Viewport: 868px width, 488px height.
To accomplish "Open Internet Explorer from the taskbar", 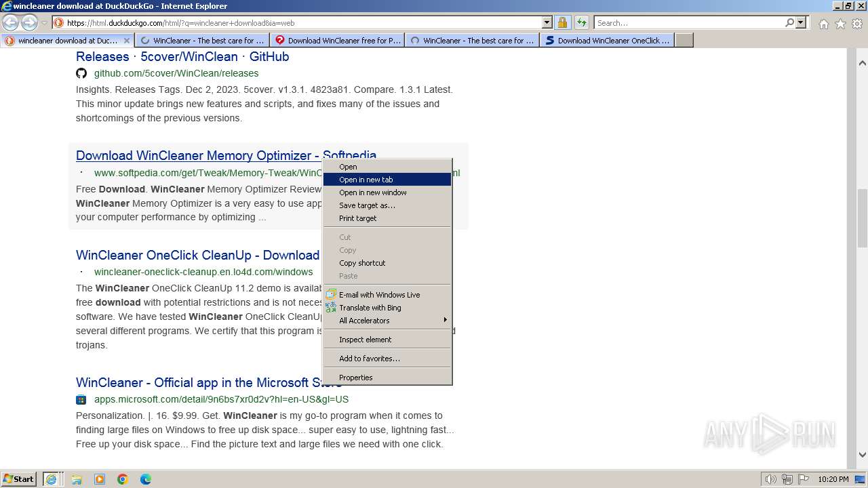I will click(52, 479).
